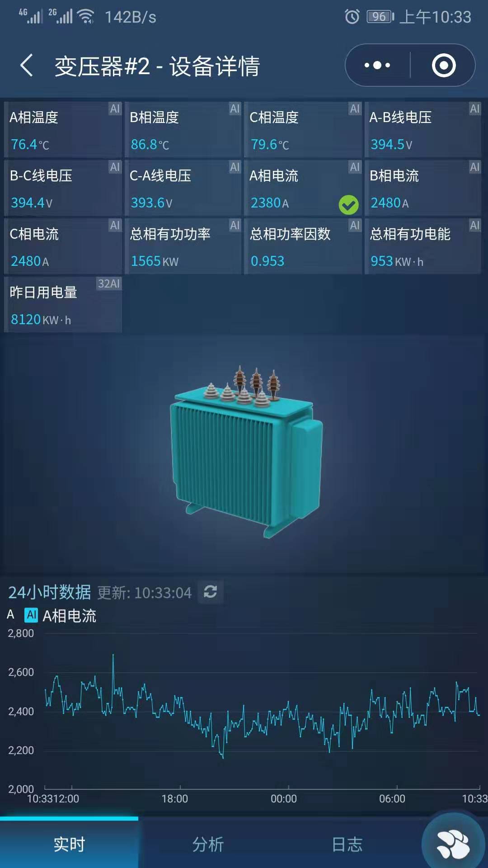Switch to the 分析 tab

pyautogui.click(x=208, y=844)
